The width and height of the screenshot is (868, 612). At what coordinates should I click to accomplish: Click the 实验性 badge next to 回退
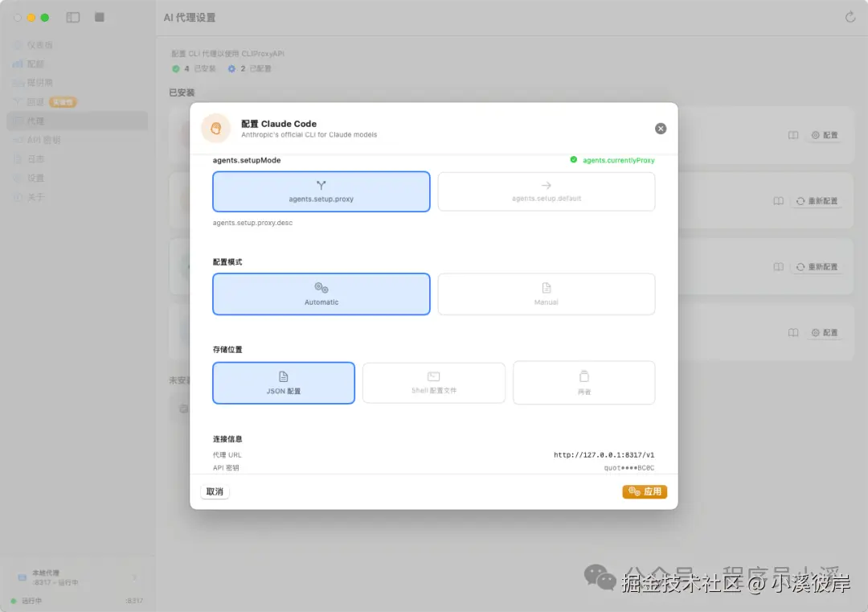click(x=63, y=102)
